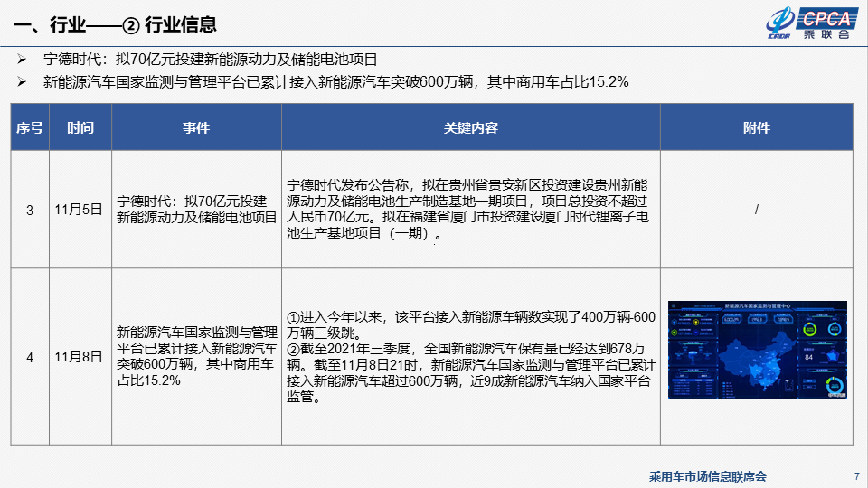Click the slash in the row 3 attachment cell

(756, 210)
